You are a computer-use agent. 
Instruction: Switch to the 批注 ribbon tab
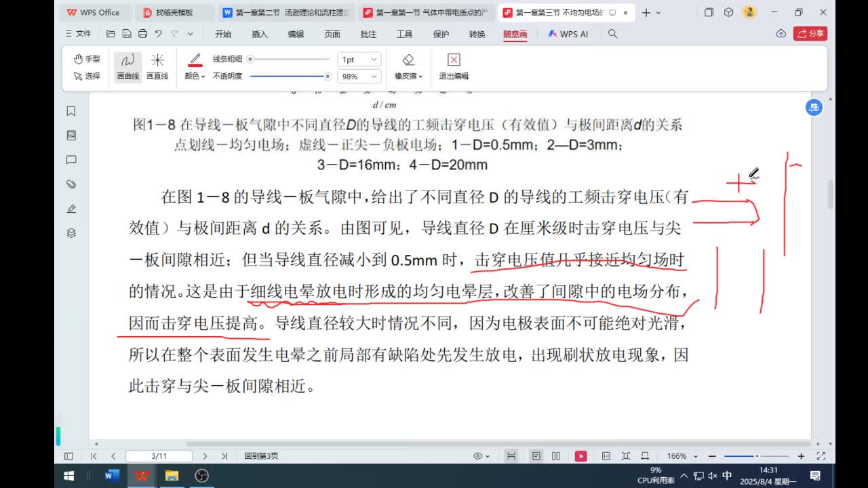(368, 34)
